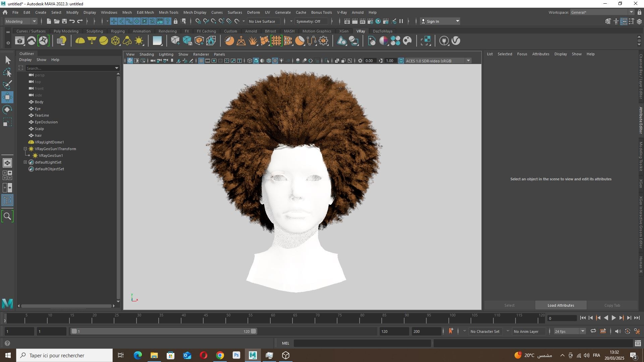Toggle playback loop mode
Image resolution: width=644 pixels, height=362 pixels.
point(593,331)
